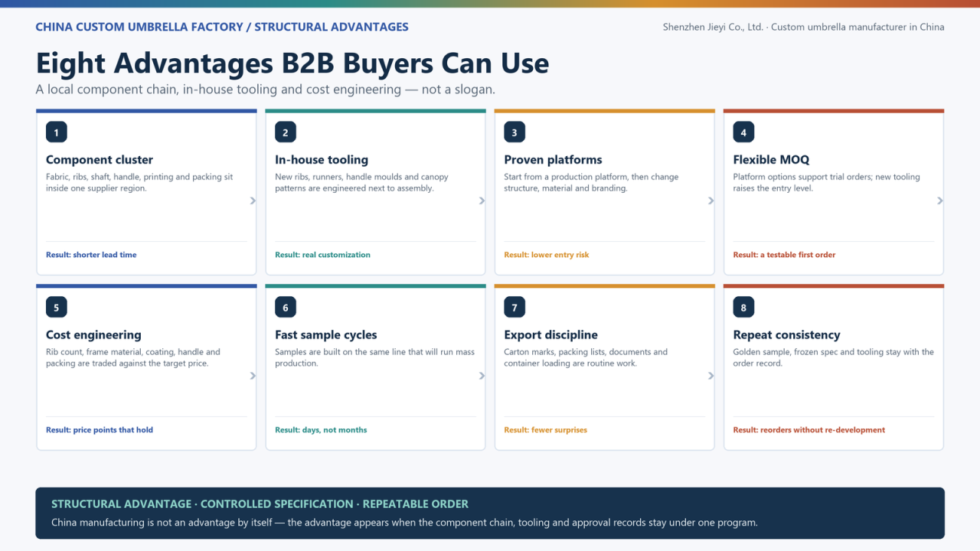Select the "Structural Advantage · Controlled Specification · Repeatable Order" banner title
Image resolution: width=980 pixels, height=551 pixels.
point(260,504)
